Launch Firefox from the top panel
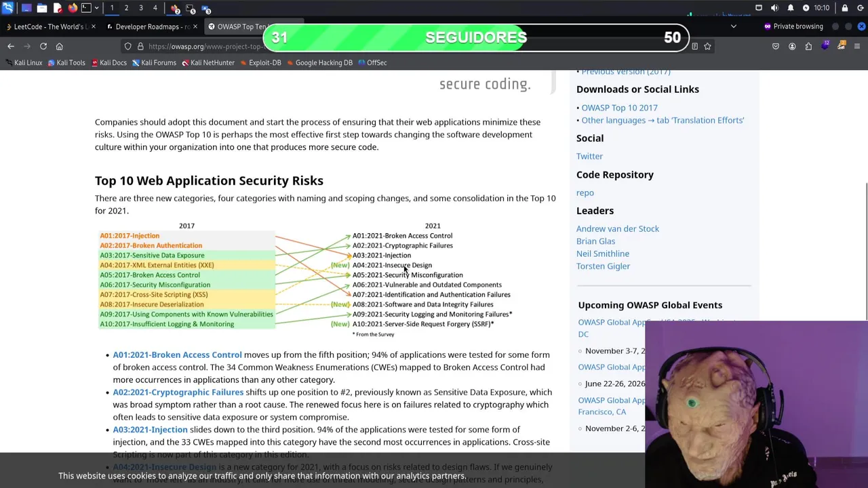The width and height of the screenshot is (868, 488). [x=73, y=8]
